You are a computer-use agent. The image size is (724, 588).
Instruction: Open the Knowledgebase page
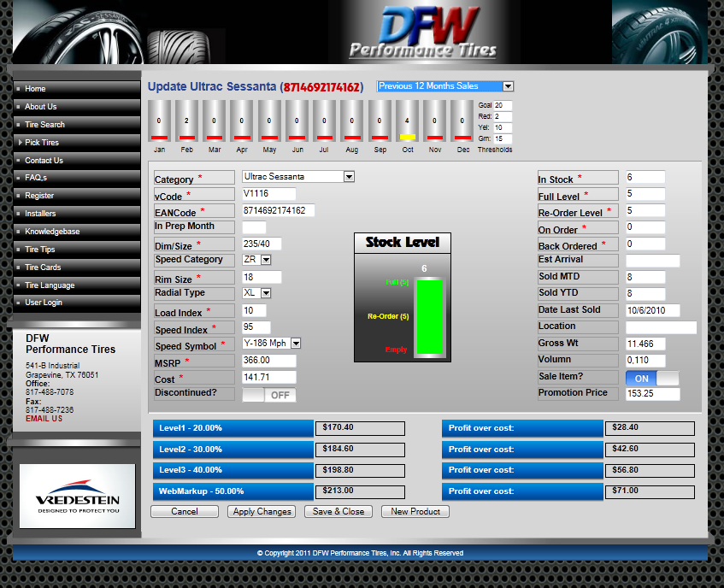pyautogui.click(x=77, y=232)
